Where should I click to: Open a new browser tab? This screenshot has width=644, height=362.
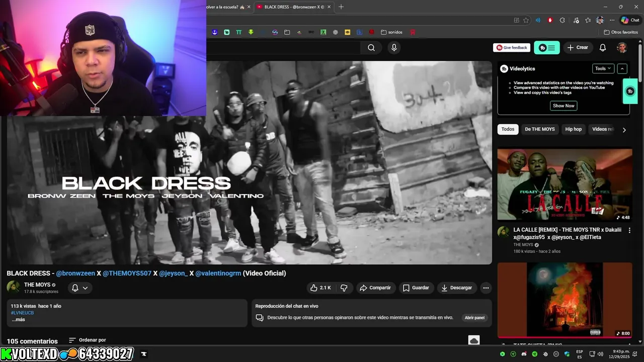click(341, 7)
